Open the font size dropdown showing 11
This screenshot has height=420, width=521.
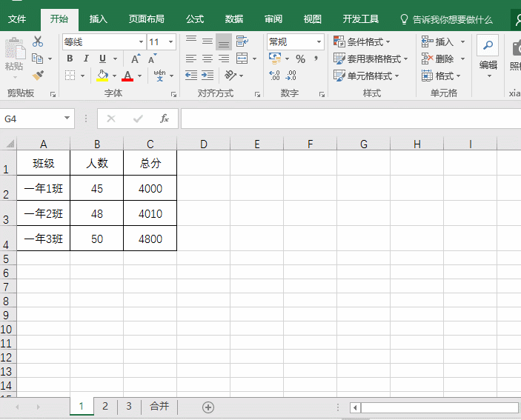point(170,41)
